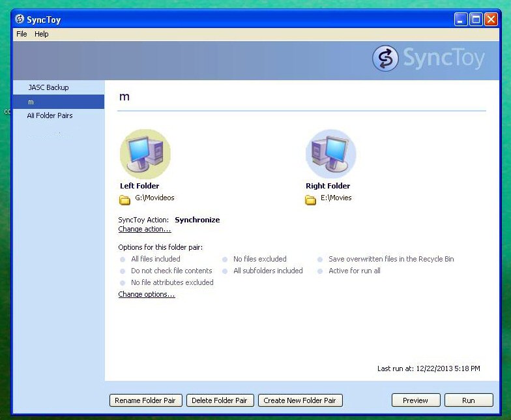The image size is (511, 420).
Task: Click the Right Folder heading
Action: click(x=328, y=186)
